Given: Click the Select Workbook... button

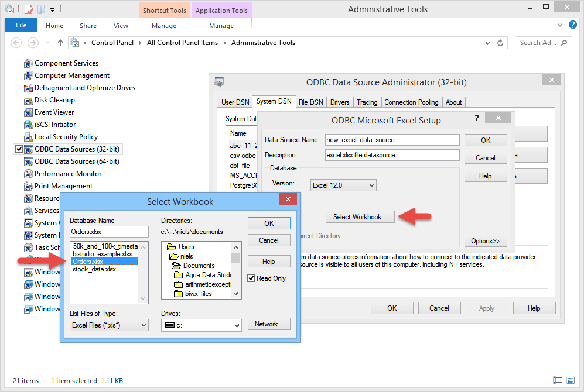Looking at the screenshot, I should coord(360,217).
